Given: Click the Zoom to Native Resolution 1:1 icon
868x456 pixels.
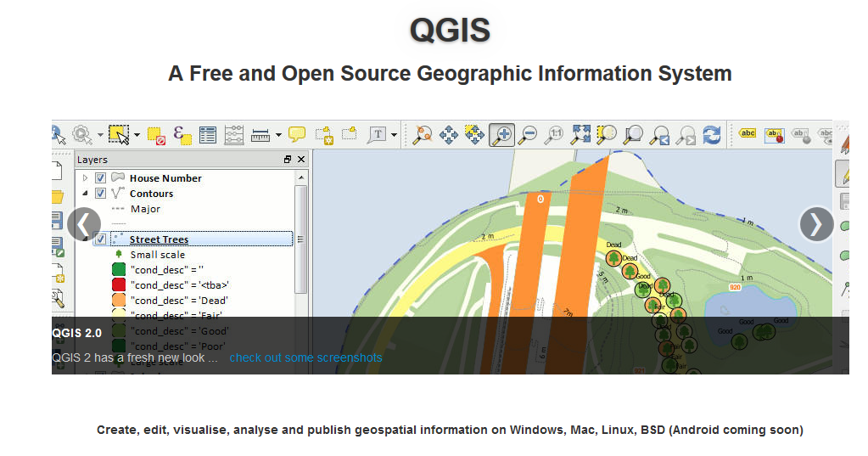Looking at the screenshot, I should [554, 135].
